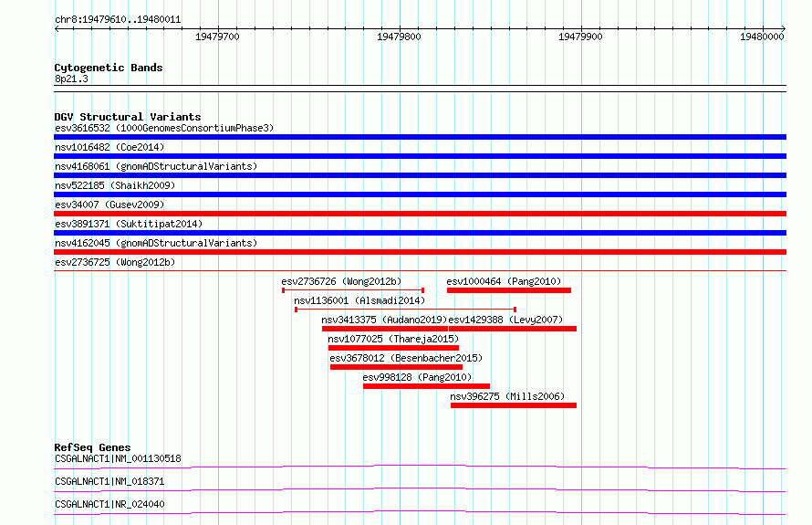Click the right arrow end of ruler
The width and height of the screenshot is (812, 525).
pyautogui.click(x=784, y=29)
